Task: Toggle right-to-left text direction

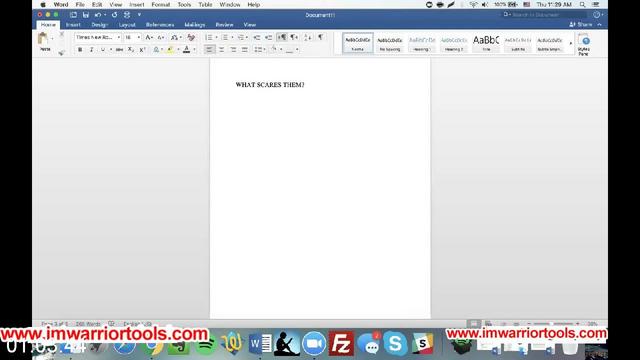Action: coord(294,38)
